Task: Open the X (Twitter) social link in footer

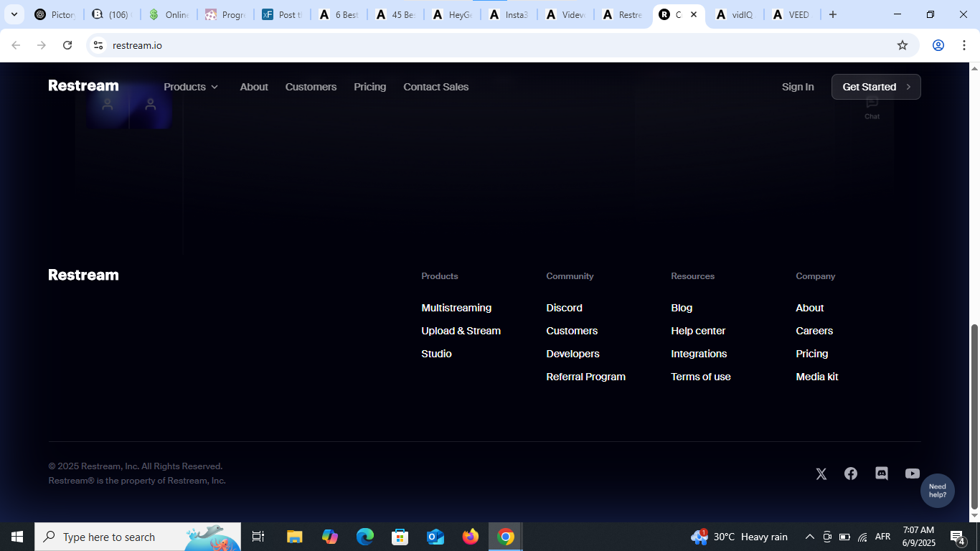Action: pyautogui.click(x=821, y=474)
